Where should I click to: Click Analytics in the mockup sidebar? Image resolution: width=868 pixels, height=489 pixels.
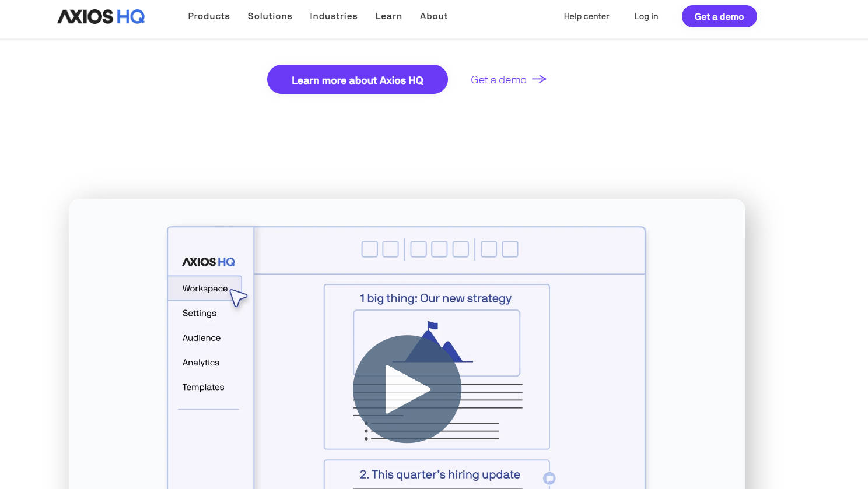(201, 362)
